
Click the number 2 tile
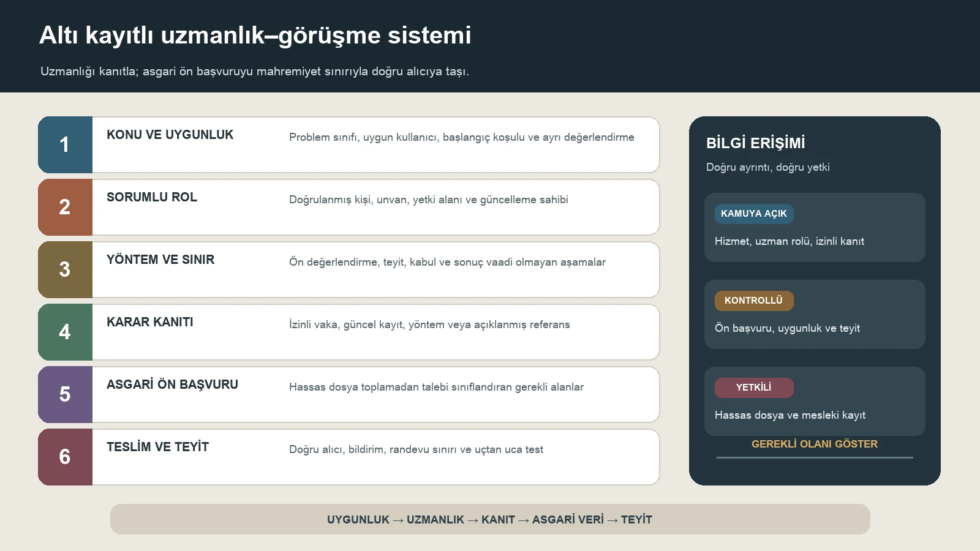pos(65,207)
